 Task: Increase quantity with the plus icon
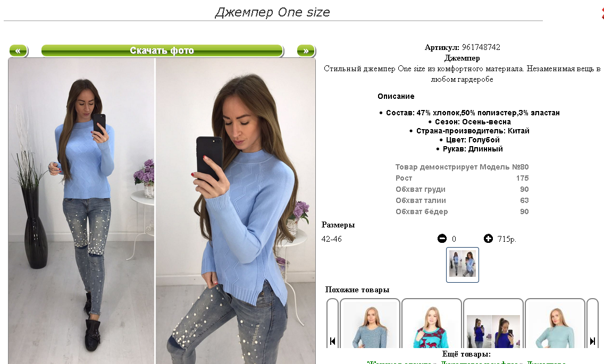(488, 239)
